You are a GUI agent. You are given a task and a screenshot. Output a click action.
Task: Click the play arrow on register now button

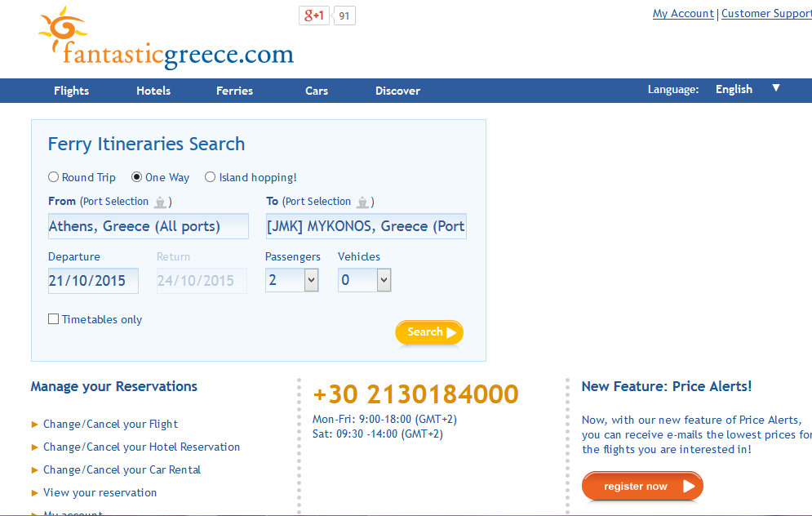(689, 486)
